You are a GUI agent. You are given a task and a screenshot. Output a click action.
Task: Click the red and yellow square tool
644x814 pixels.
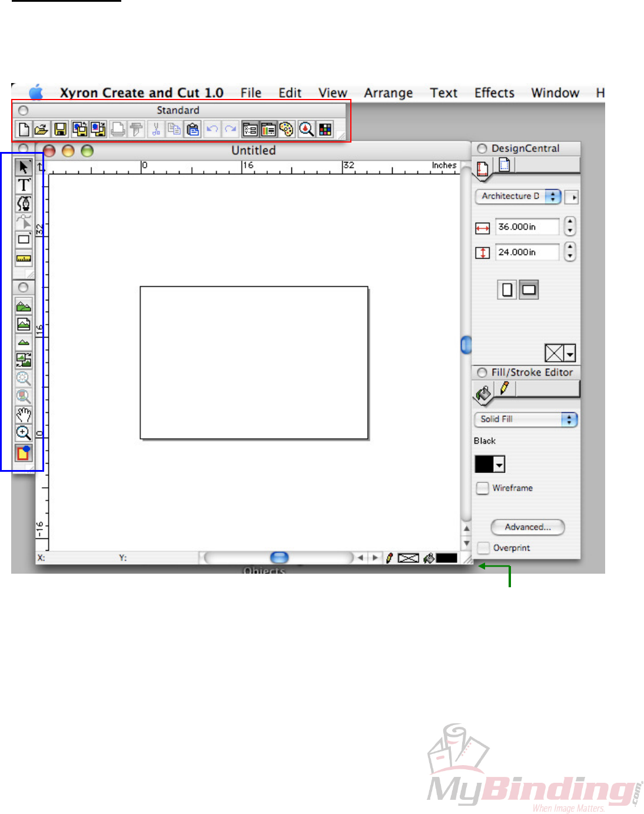coord(24,452)
